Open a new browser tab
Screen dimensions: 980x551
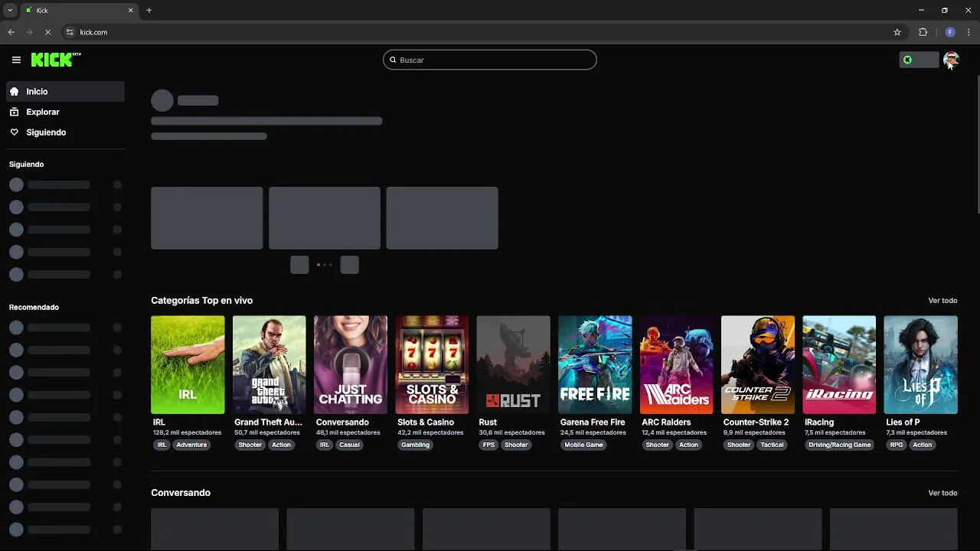point(149,10)
